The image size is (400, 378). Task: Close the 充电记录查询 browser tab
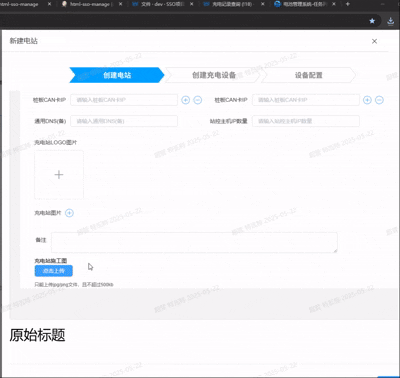(263, 4)
